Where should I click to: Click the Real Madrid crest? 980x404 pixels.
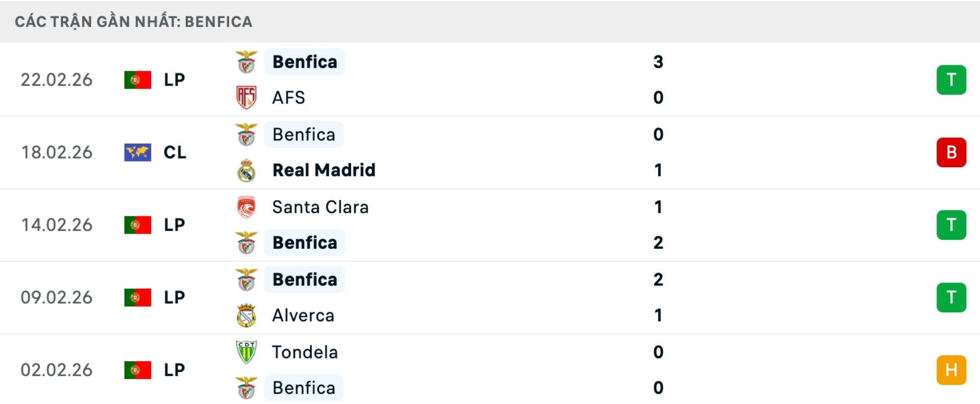coord(247,170)
